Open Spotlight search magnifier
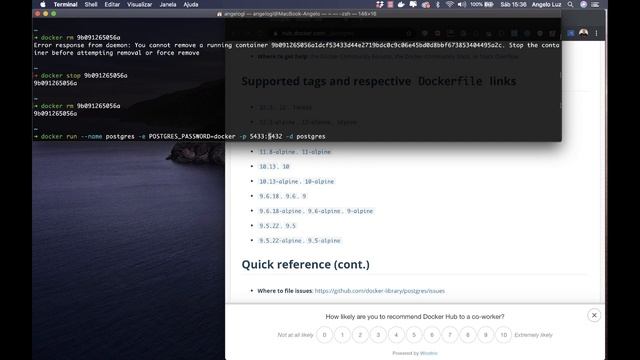 [570, 4]
